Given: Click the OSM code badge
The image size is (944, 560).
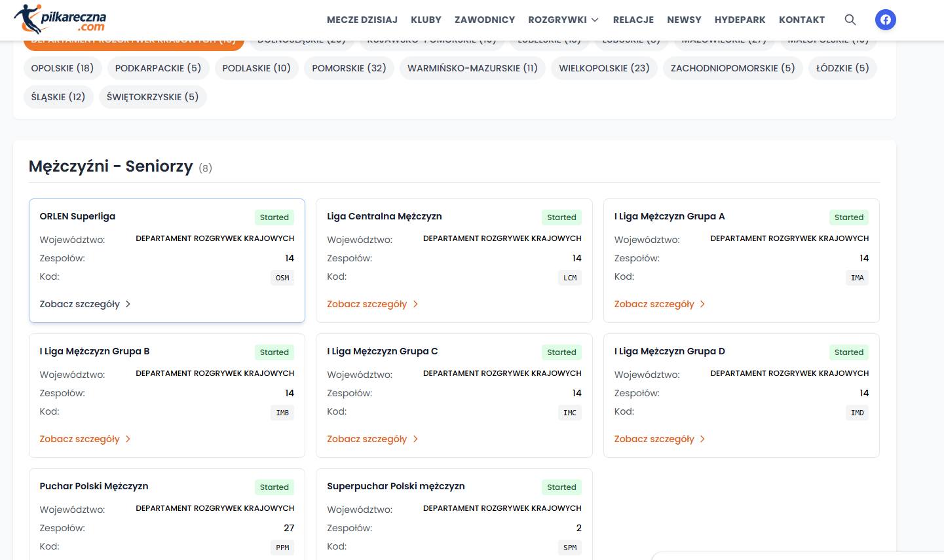Looking at the screenshot, I should tap(282, 278).
